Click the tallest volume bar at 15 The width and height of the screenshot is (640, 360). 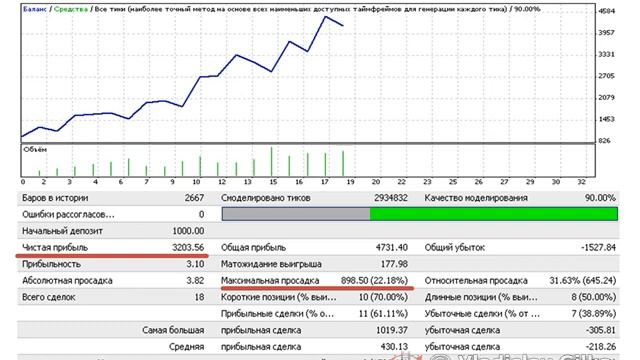[x=271, y=162]
